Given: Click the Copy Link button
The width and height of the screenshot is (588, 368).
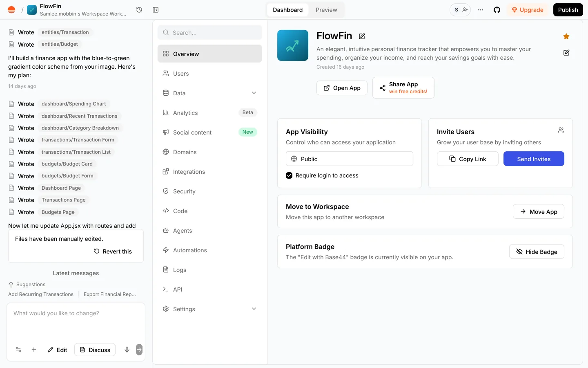Looking at the screenshot, I should click(468, 159).
